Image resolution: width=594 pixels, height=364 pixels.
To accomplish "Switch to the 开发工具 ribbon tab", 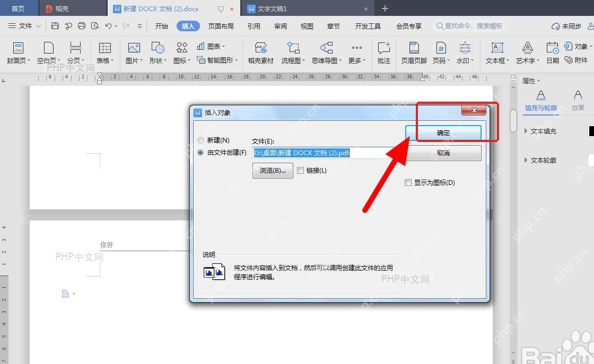I will point(368,26).
